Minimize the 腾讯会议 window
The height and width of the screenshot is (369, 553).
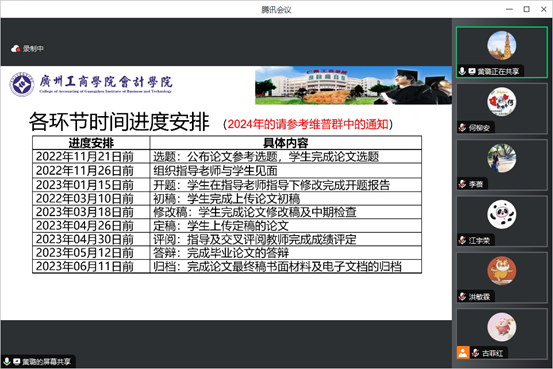[x=509, y=9]
